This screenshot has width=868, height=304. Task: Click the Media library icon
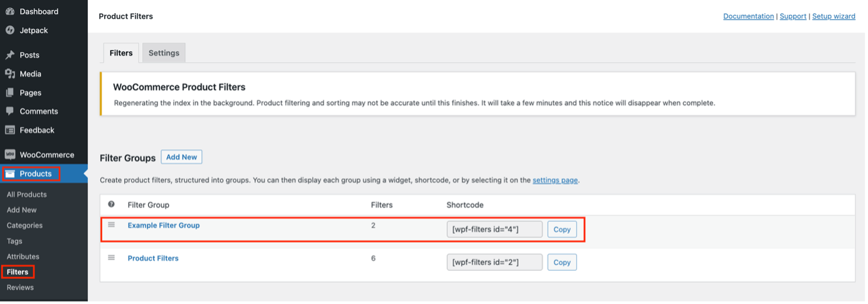pyautogui.click(x=10, y=74)
